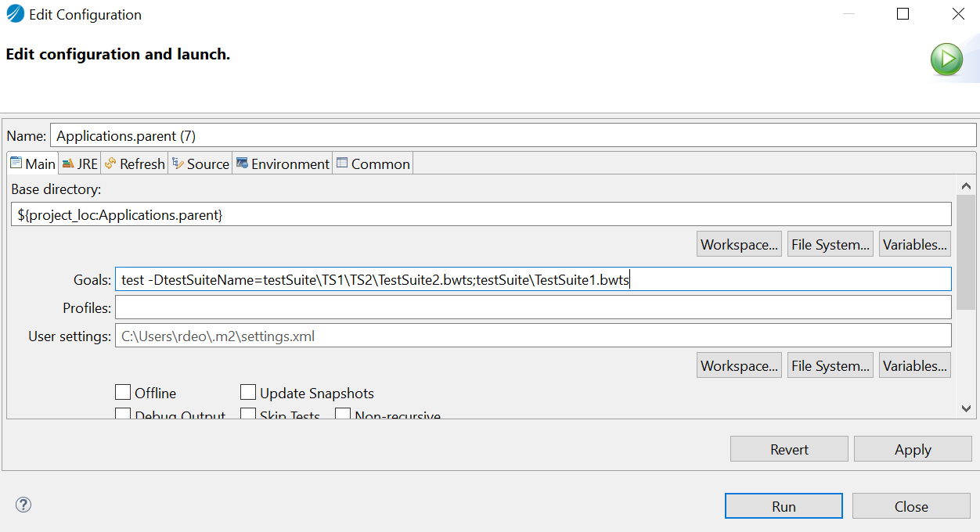980x532 pixels.
Task: Click the Profiles input field
Action: (532, 307)
